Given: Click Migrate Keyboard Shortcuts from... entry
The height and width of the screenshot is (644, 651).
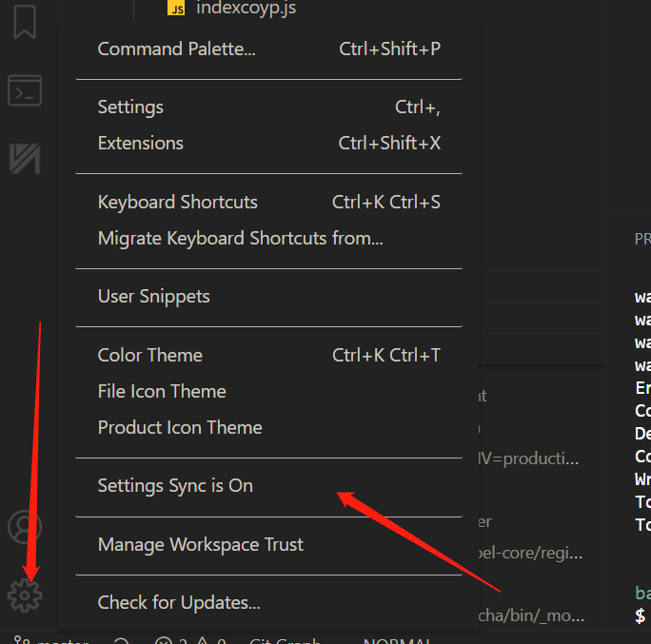Looking at the screenshot, I should click(240, 238).
